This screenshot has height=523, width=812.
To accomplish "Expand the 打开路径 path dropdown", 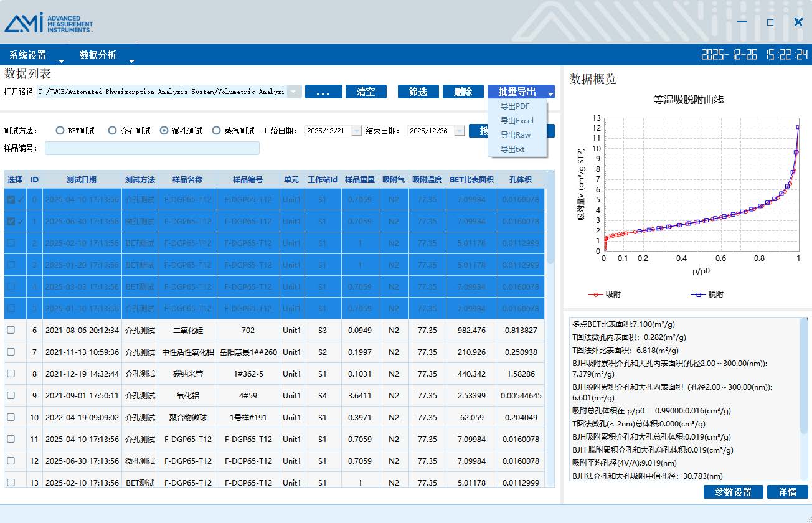I will point(295,92).
